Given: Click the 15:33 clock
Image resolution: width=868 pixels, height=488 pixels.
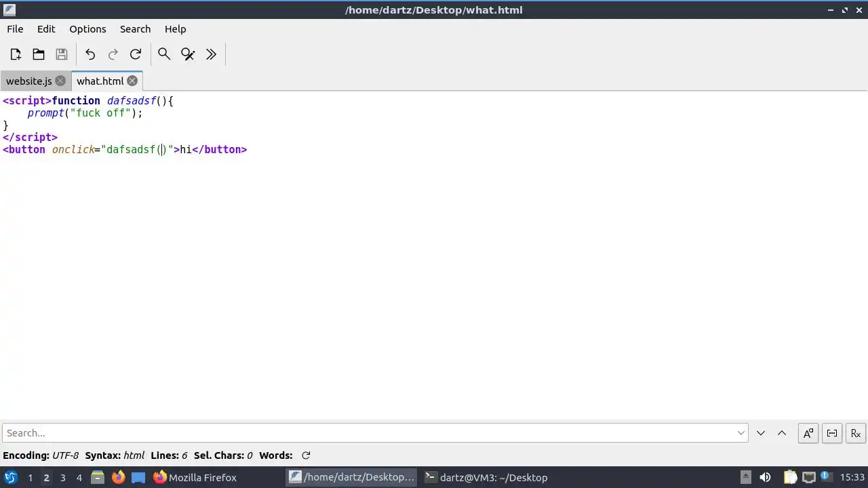Looking at the screenshot, I should [852, 478].
